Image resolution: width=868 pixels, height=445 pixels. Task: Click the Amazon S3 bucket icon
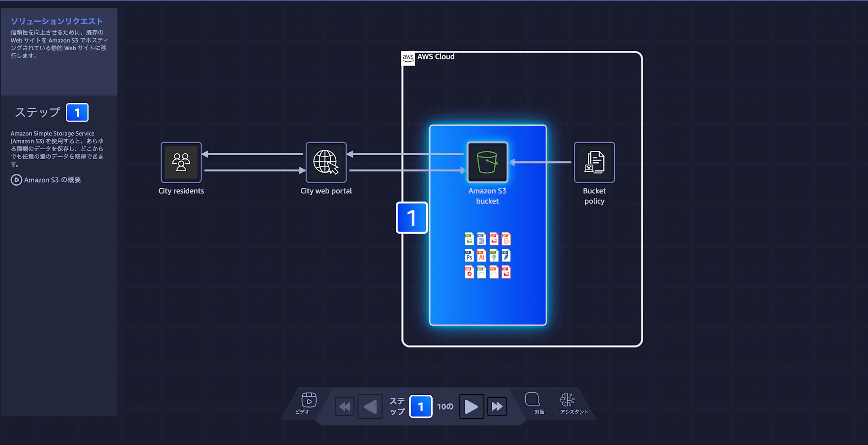coord(487,162)
